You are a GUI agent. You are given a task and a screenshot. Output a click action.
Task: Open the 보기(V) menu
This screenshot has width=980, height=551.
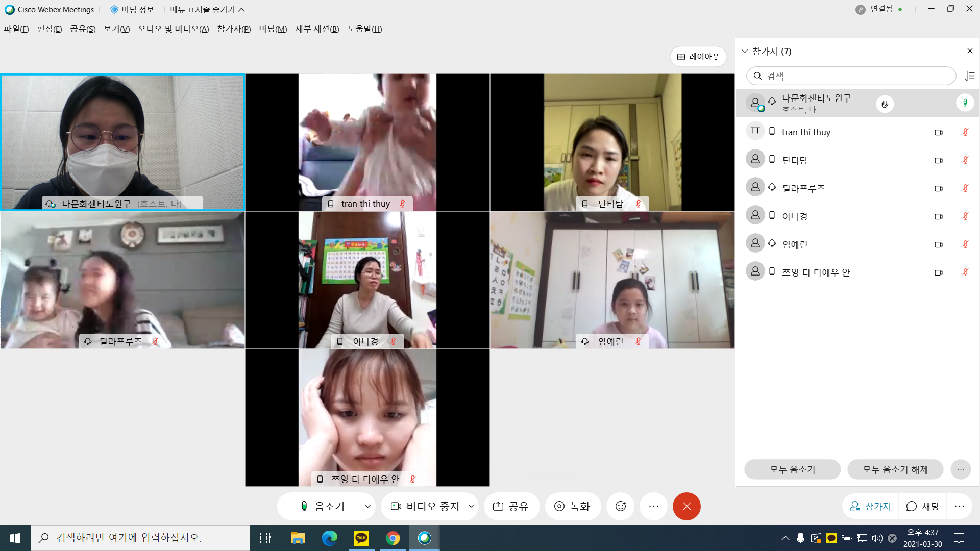(116, 29)
